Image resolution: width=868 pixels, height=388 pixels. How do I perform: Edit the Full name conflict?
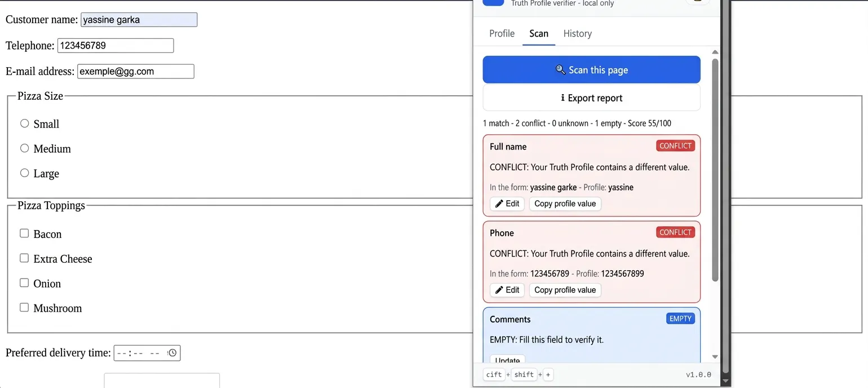pos(507,204)
